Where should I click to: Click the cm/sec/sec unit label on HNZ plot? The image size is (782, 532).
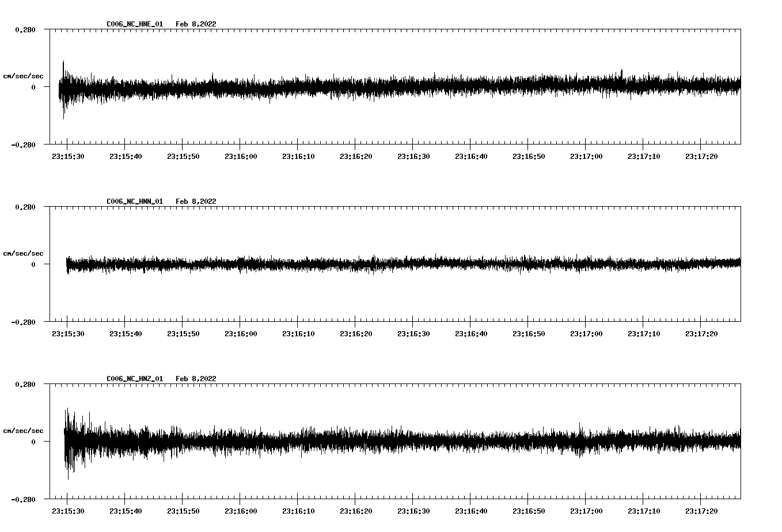[x=23, y=431]
